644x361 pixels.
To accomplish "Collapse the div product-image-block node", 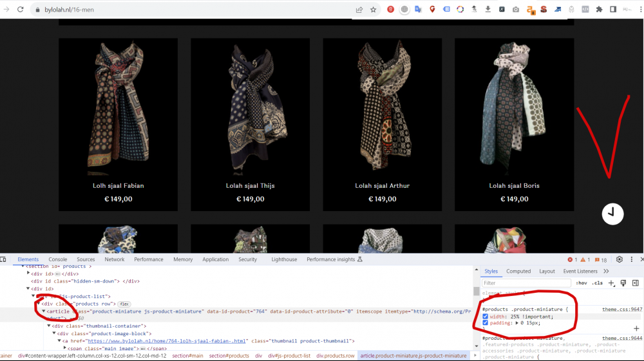I will point(54,333).
